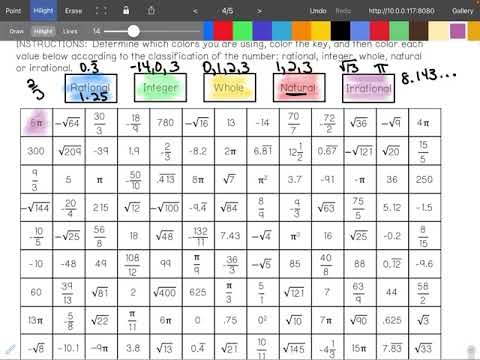Toggle the lock icon

pos(126,10)
